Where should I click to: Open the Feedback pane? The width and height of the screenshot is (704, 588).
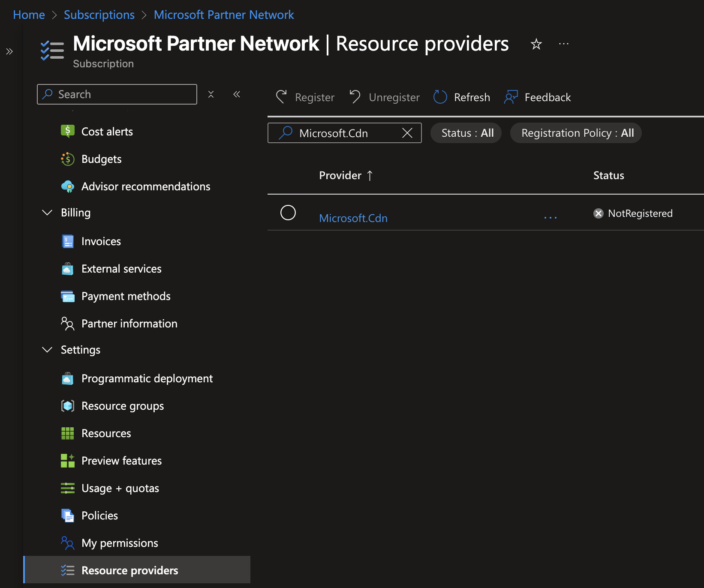538,97
